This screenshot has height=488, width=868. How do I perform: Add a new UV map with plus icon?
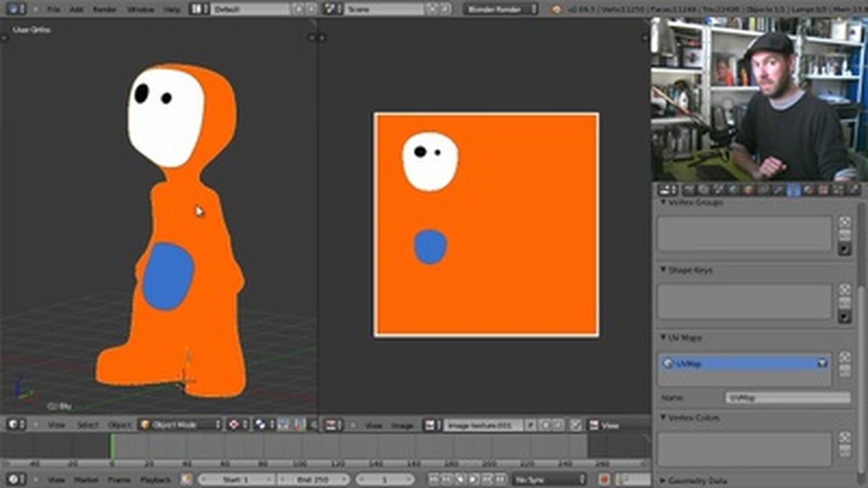pyautogui.click(x=844, y=357)
